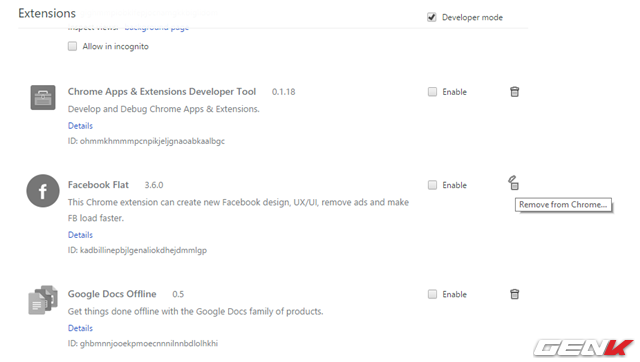Open the background page inspect link
The height and width of the screenshot is (362, 640).
(x=157, y=28)
